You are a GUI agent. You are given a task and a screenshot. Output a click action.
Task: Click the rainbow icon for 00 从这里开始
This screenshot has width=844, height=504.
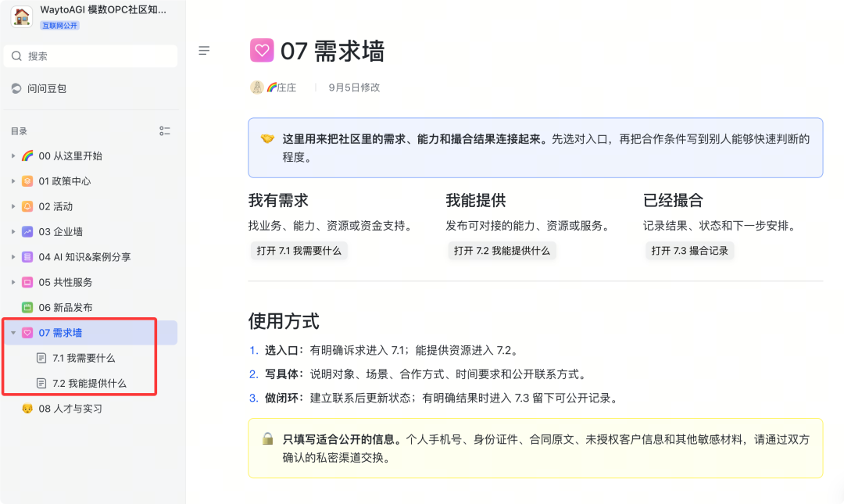[x=27, y=155]
